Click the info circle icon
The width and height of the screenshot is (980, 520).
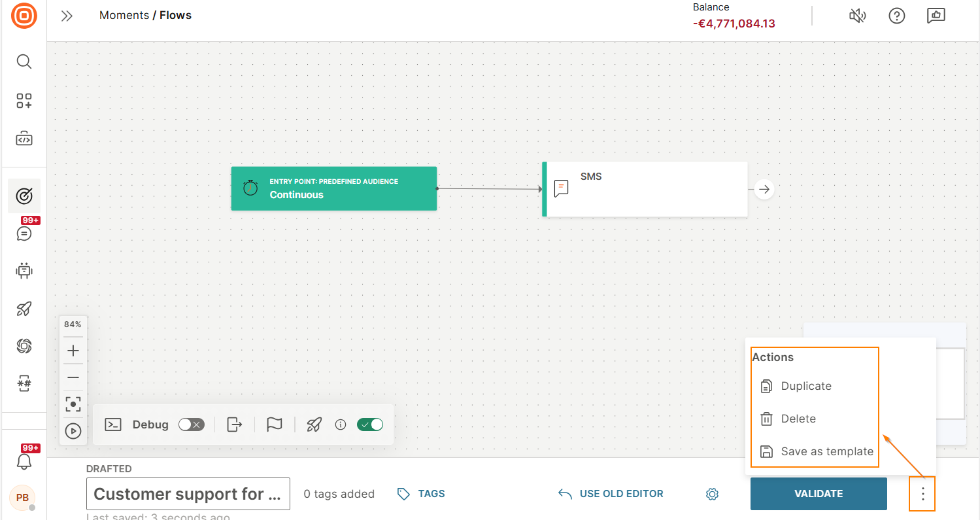coord(340,425)
